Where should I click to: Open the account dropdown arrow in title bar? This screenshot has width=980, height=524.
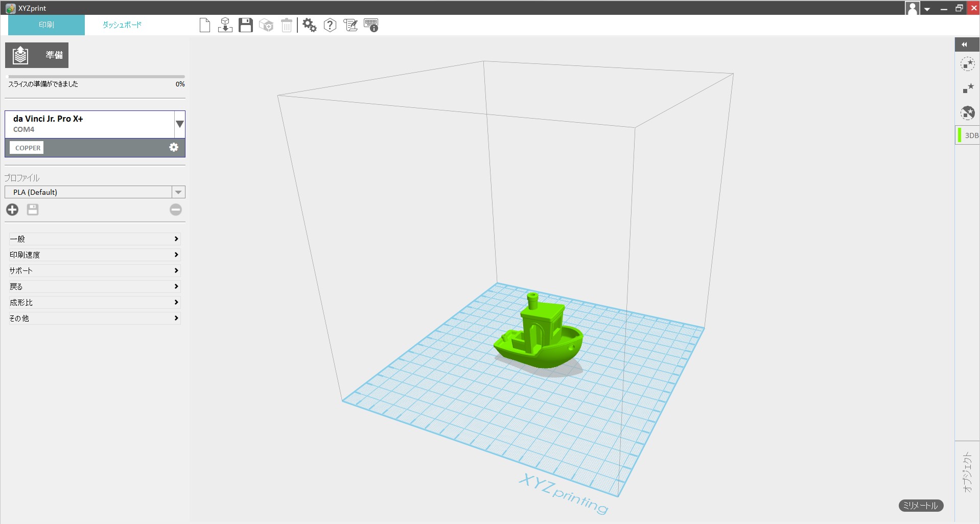[927, 9]
